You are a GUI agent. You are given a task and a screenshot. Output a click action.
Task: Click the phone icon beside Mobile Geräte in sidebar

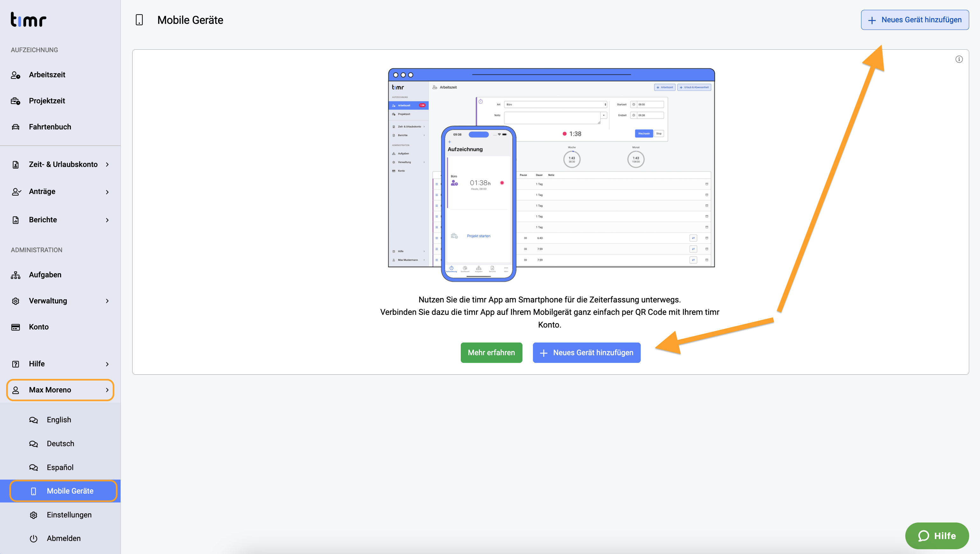click(33, 491)
